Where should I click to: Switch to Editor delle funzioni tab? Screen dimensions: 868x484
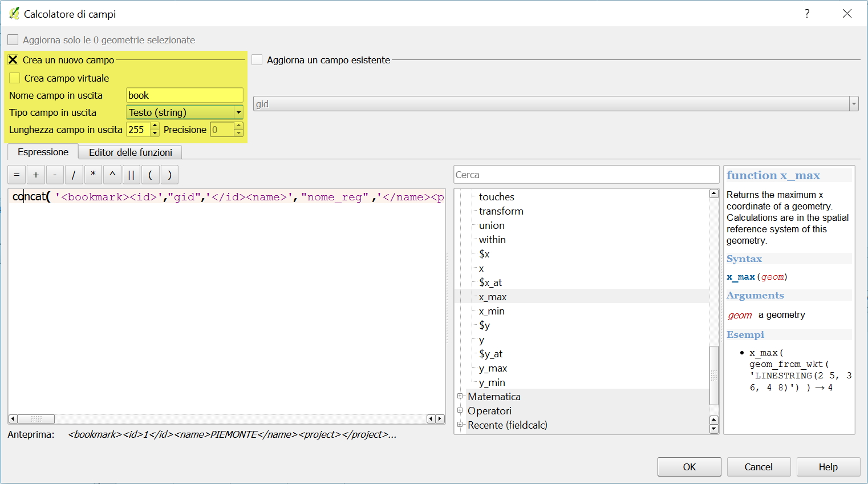[130, 152]
